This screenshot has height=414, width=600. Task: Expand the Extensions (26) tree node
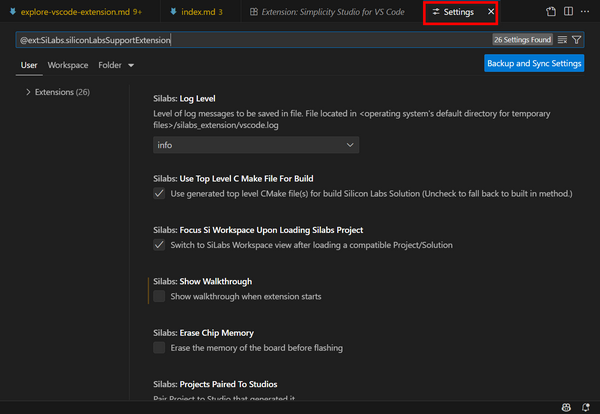tap(28, 92)
